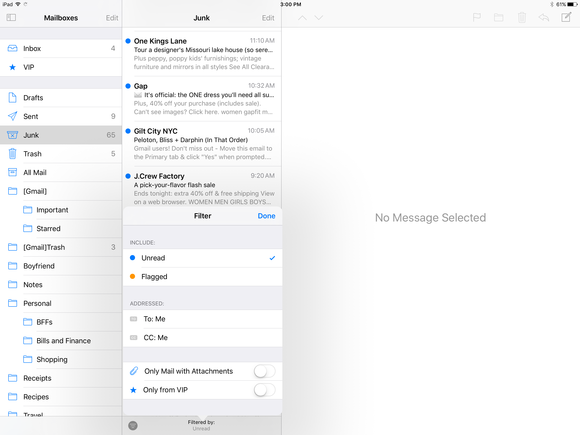The width and height of the screenshot is (580, 435).
Task: Tap the Flag icon in the toolbar
Action: [477, 17]
